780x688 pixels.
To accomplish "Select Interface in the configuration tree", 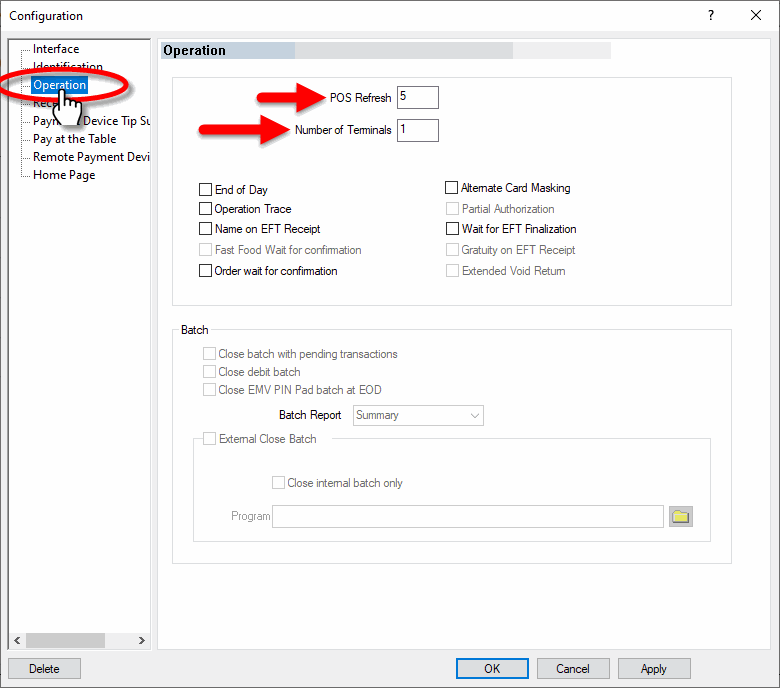I will pyautogui.click(x=56, y=49).
